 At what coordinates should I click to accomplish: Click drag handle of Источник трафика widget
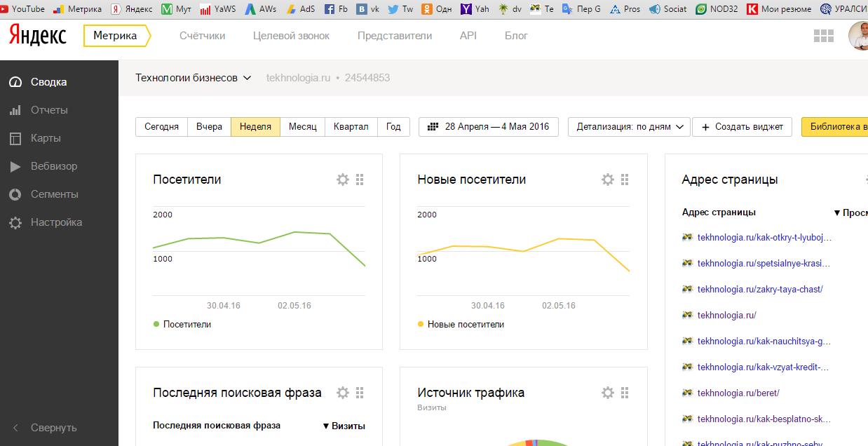tap(625, 393)
